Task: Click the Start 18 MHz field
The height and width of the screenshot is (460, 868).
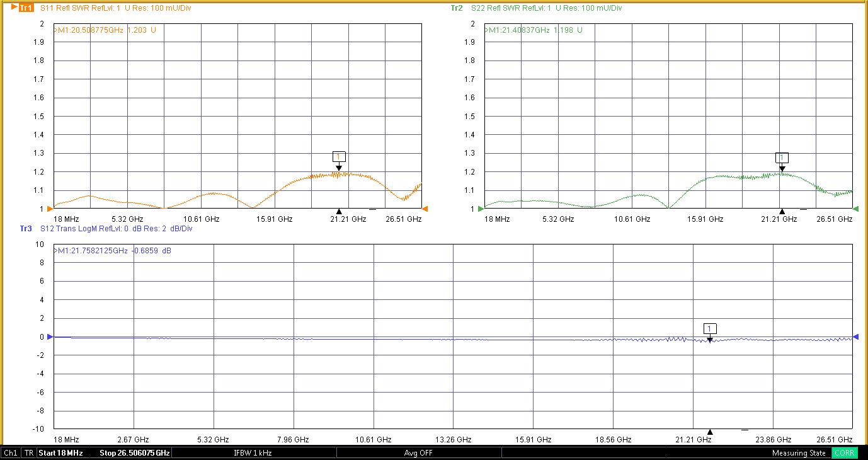Action: [x=60, y=453]
